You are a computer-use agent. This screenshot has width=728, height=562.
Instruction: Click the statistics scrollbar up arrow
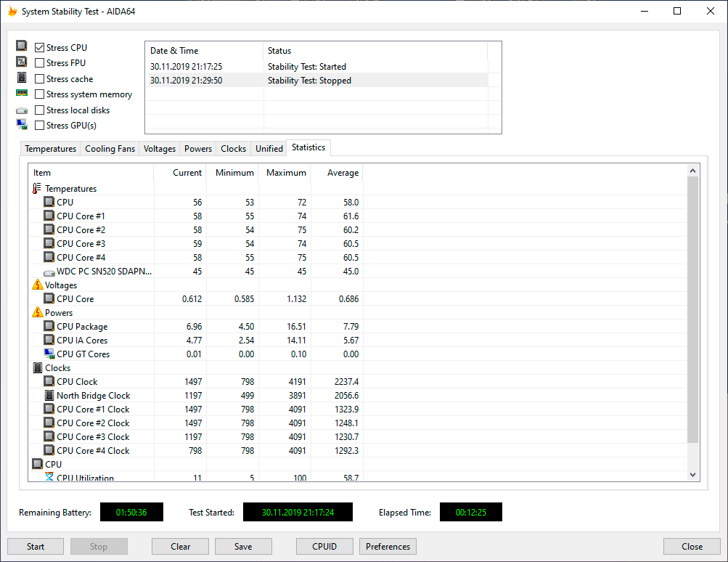[692, 171]
